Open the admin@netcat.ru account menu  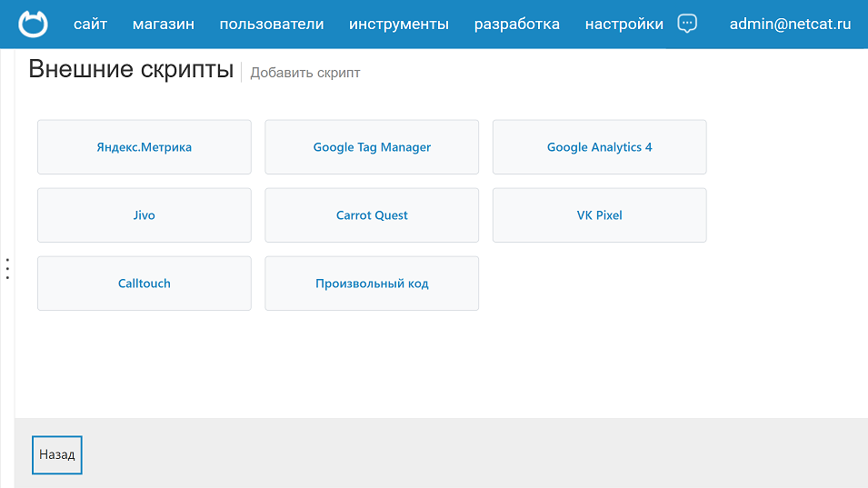point(790,25)
